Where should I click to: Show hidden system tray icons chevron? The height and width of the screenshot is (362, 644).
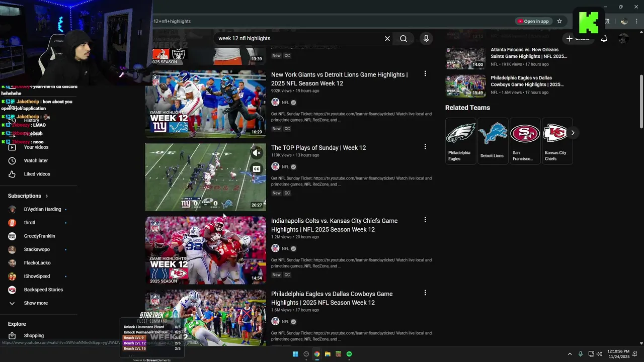coord(570,354)
